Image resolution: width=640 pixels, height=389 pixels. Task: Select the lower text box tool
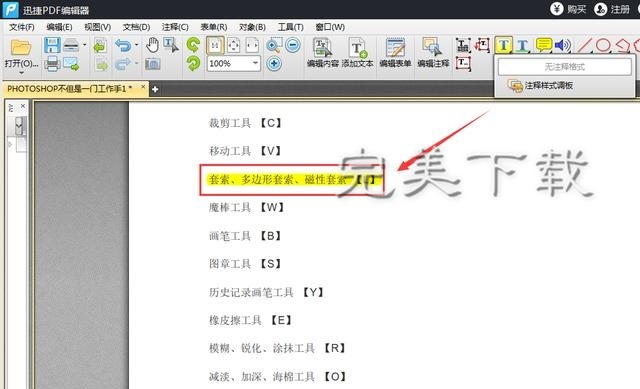point(463,63)
